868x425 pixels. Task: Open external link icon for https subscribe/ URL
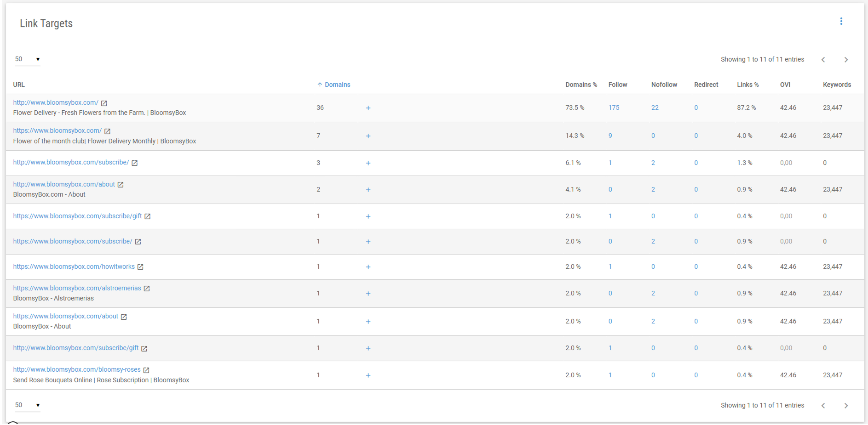[x=138, y=242]
